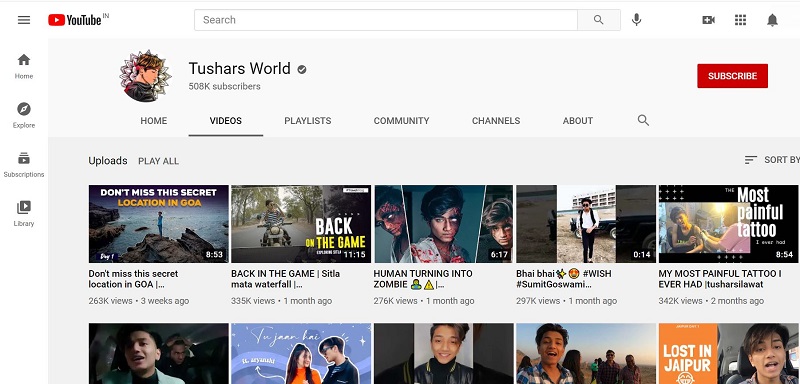Open the YouTube apps grid icon
This screenshot has width=800, height=384.
tap(740, 20)
